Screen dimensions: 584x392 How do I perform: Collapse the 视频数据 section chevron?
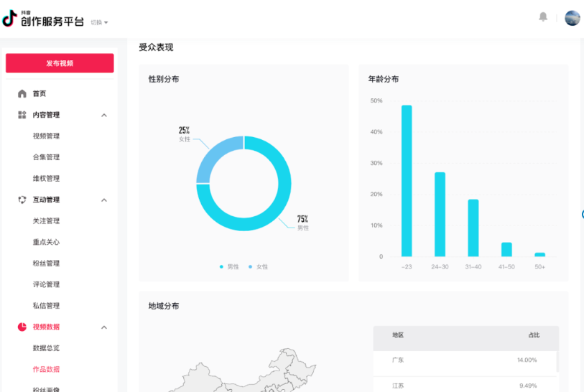tap(104, 327)
